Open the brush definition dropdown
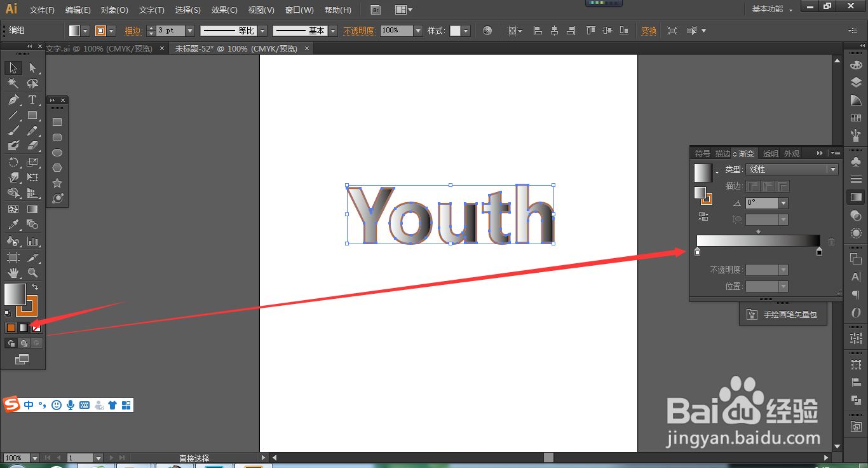Viewport: 868px width, 468px height. pos(334,31)
